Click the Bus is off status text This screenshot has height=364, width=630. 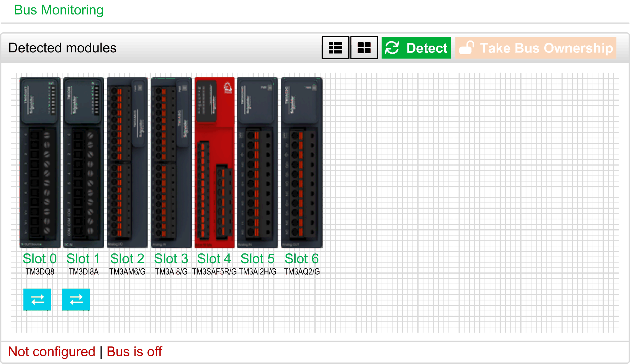[134, 352]
